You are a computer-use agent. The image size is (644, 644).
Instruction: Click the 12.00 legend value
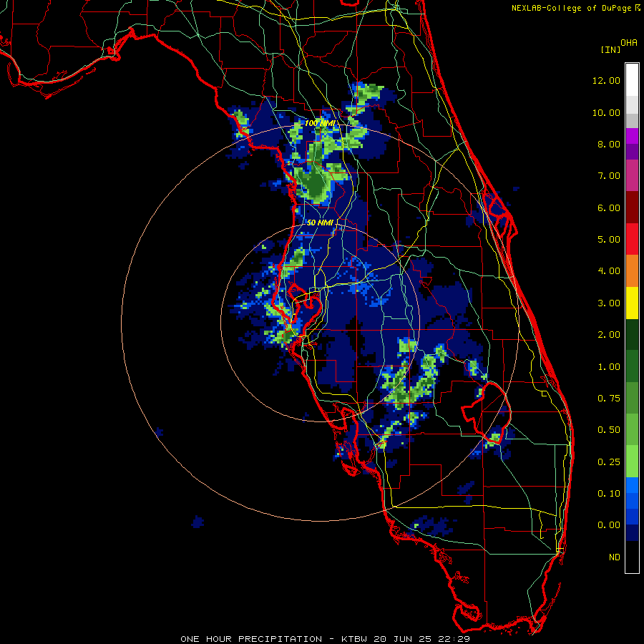coord(606,80)
